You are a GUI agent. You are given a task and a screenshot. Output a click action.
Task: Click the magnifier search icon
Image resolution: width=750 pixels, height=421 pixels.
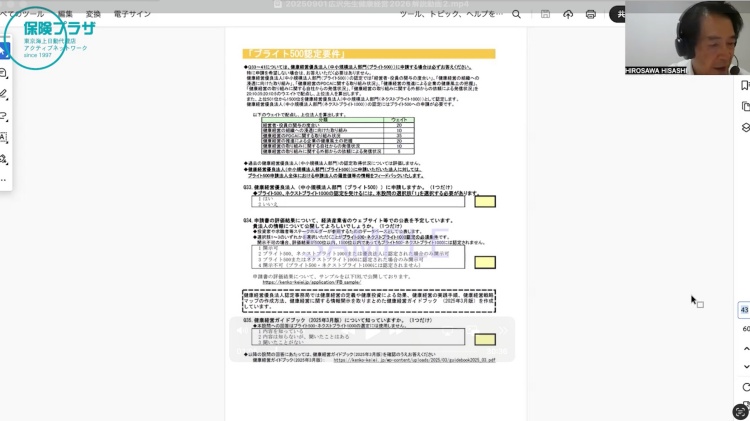tap(516, 14)
